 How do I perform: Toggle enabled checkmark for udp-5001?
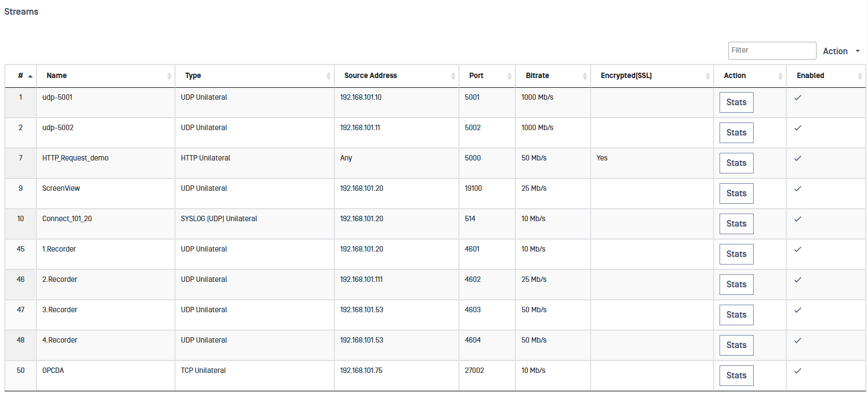(x=798, y=98)
